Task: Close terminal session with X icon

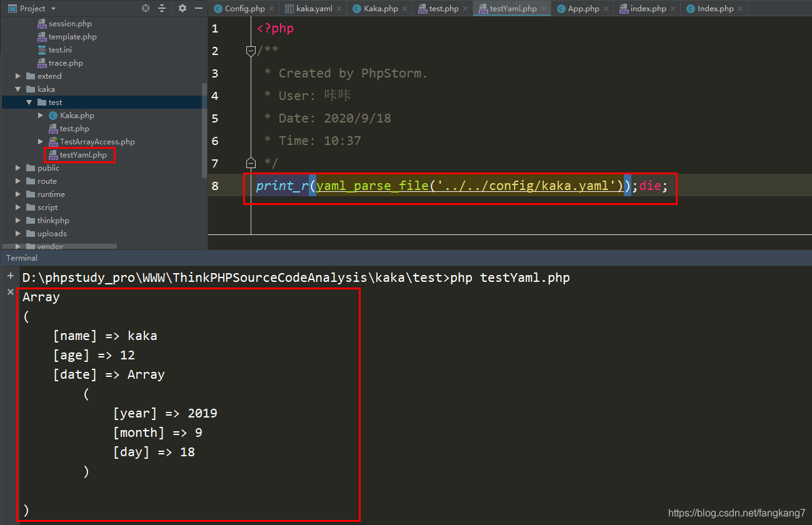Action: (x=10, y=292)
